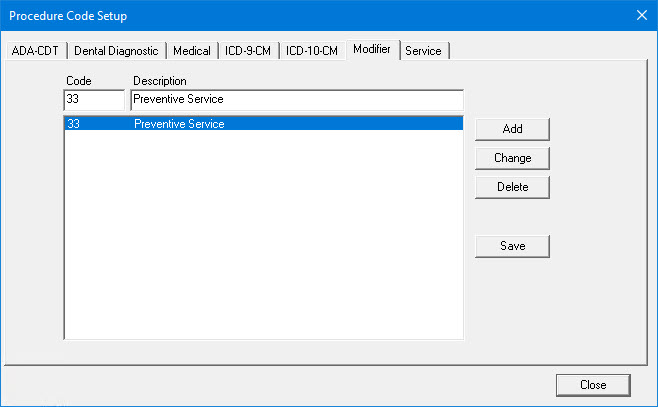
Task: Switch to the ADA-CDT tab
Action: (36, 51)
